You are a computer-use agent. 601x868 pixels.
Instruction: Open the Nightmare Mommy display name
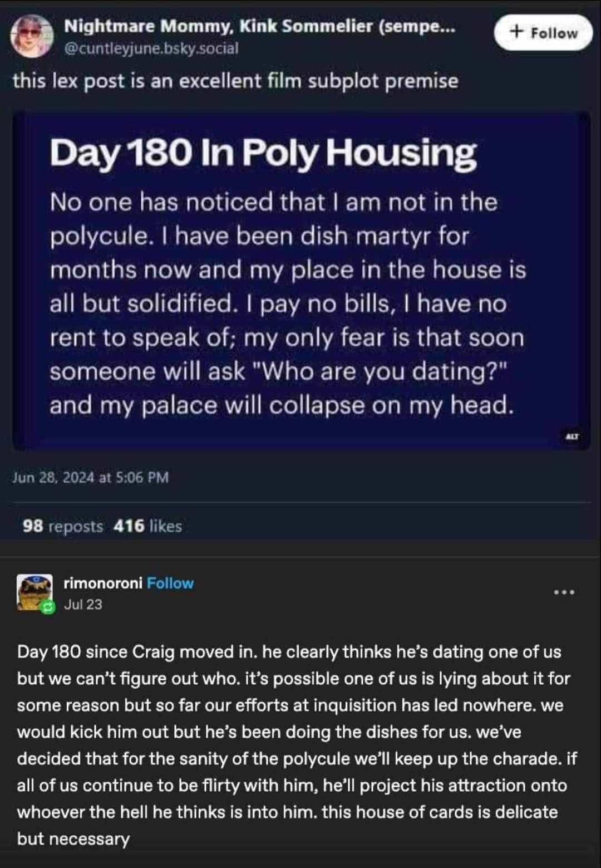259,27
